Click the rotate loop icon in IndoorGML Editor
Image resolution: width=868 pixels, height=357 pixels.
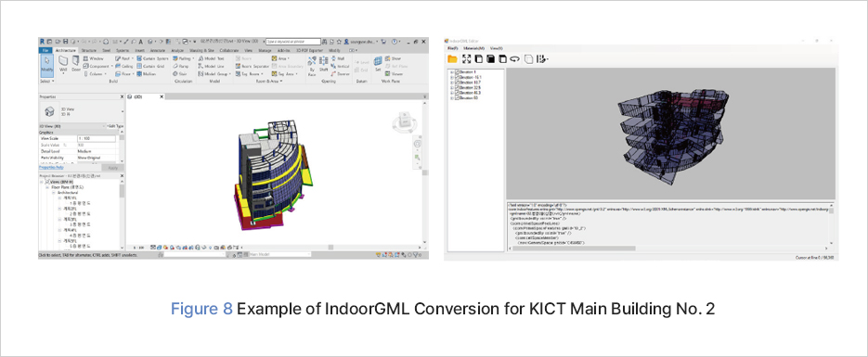pyautogui.click(x=514, y=58)
